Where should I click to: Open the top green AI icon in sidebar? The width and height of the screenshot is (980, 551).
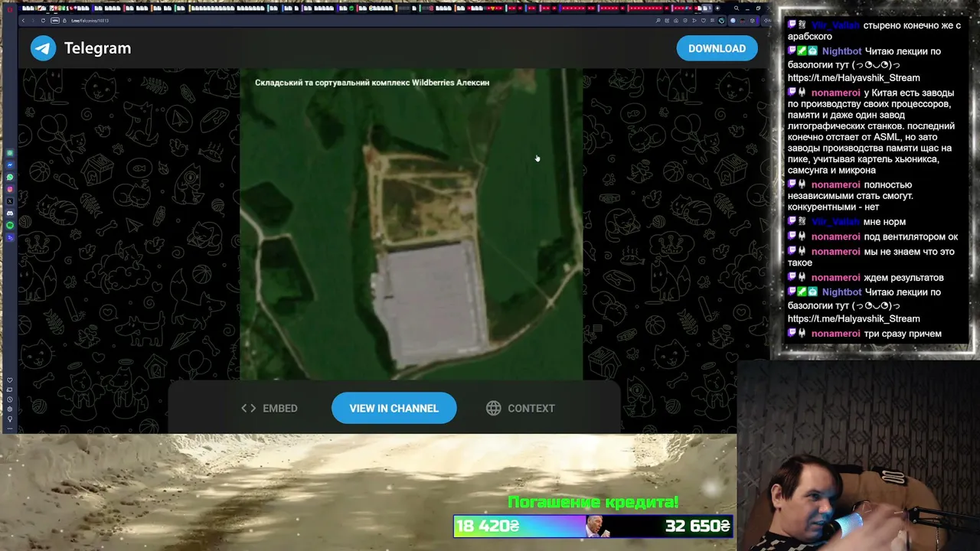tap(10, 153)
